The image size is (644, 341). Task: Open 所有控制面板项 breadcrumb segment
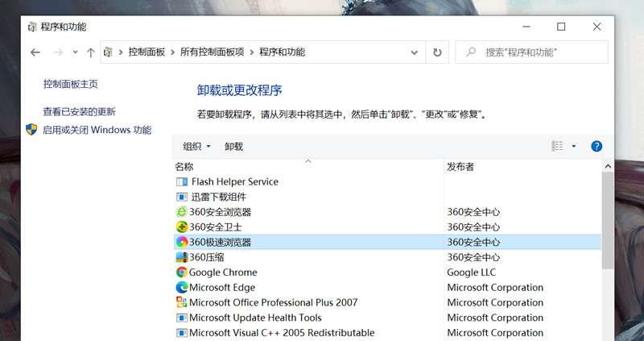click(x=213, y=52)
